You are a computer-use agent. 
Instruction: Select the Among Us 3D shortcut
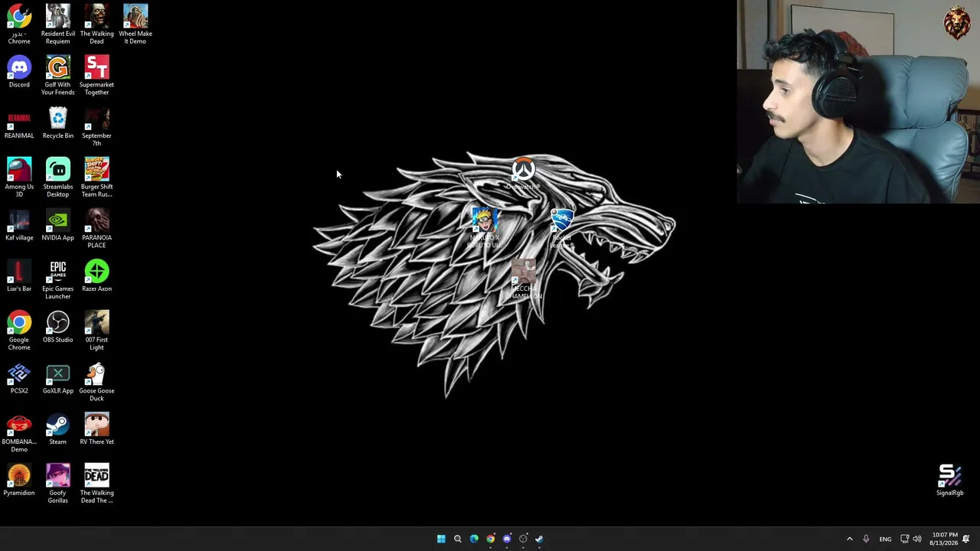(x=19, y=177)
